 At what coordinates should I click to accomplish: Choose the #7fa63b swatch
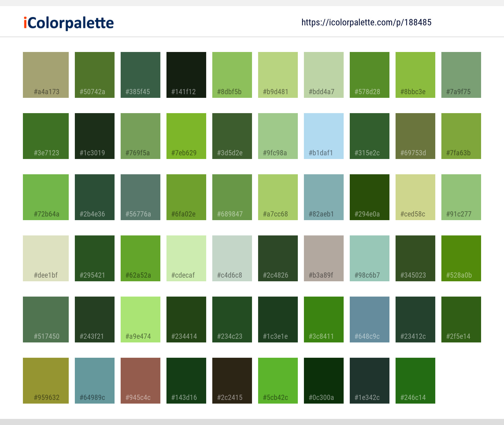461,136
